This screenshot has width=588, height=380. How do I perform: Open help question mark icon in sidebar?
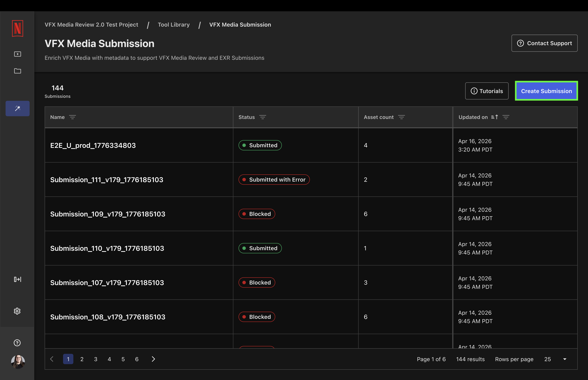pyautogui.click(x=17, y=343)
